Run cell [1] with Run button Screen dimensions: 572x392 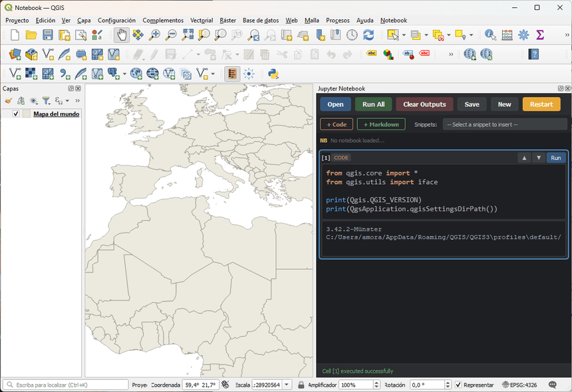[556, 157]
